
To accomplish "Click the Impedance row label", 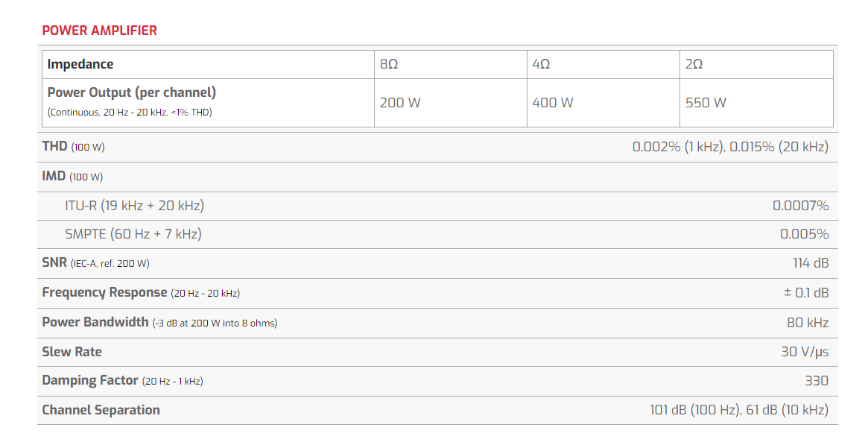I will [x=80, y=64].
